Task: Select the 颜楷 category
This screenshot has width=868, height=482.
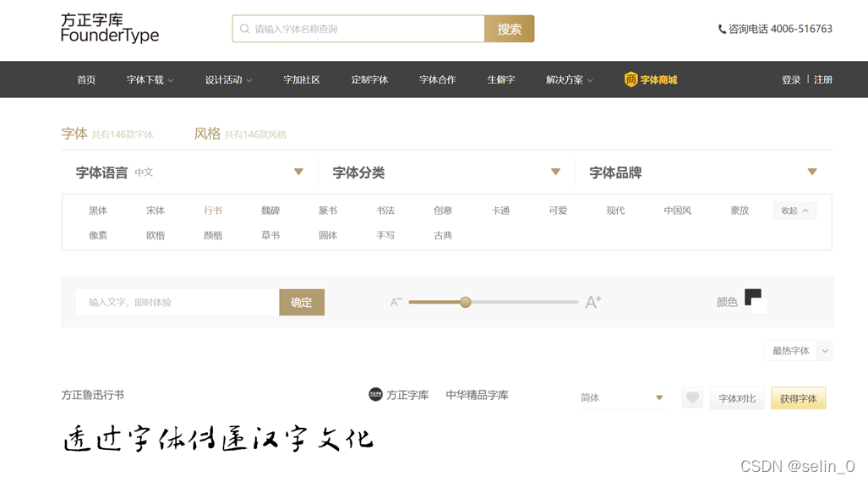Action: tap(213, 235)
